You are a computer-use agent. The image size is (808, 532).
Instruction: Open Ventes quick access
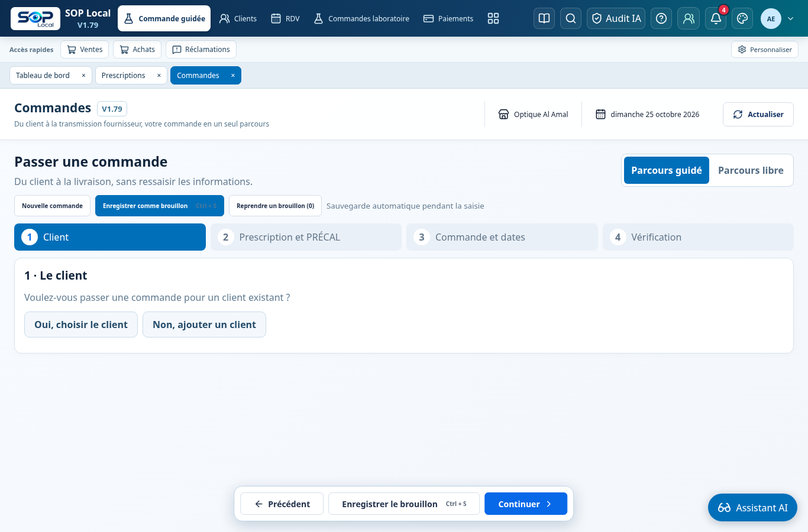coord(85,50)
